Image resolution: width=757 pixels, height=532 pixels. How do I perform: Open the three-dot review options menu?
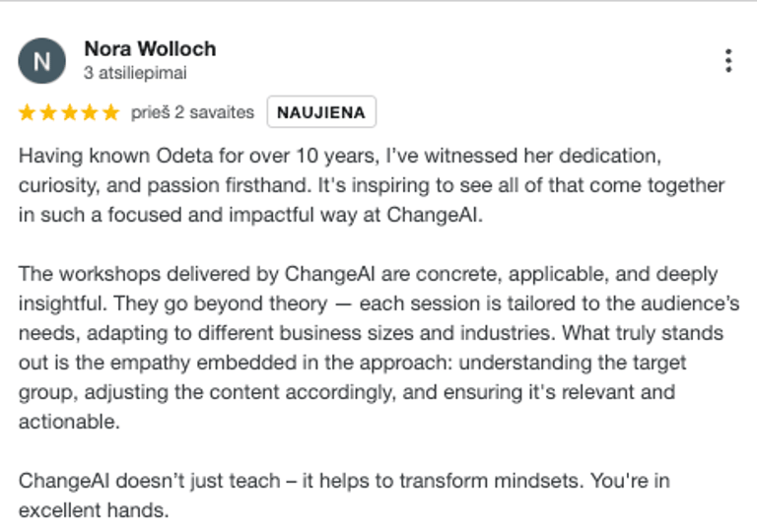[x=728, y=61]
